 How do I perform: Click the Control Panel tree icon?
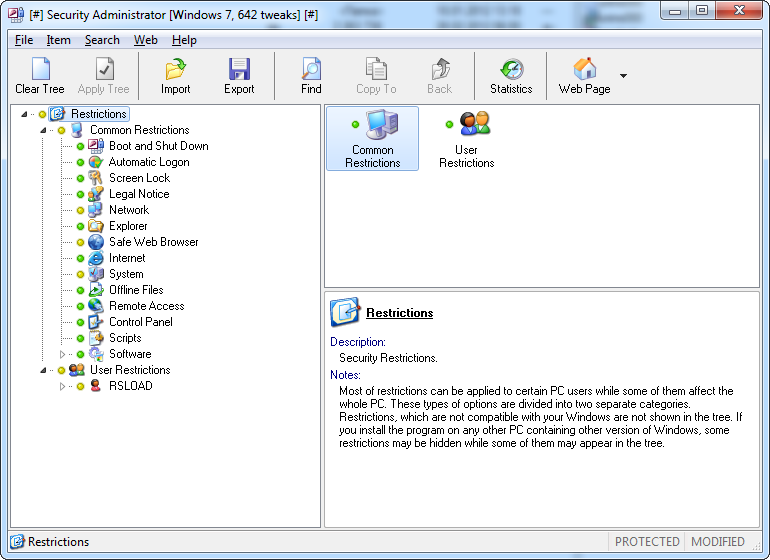click(95, 322)
